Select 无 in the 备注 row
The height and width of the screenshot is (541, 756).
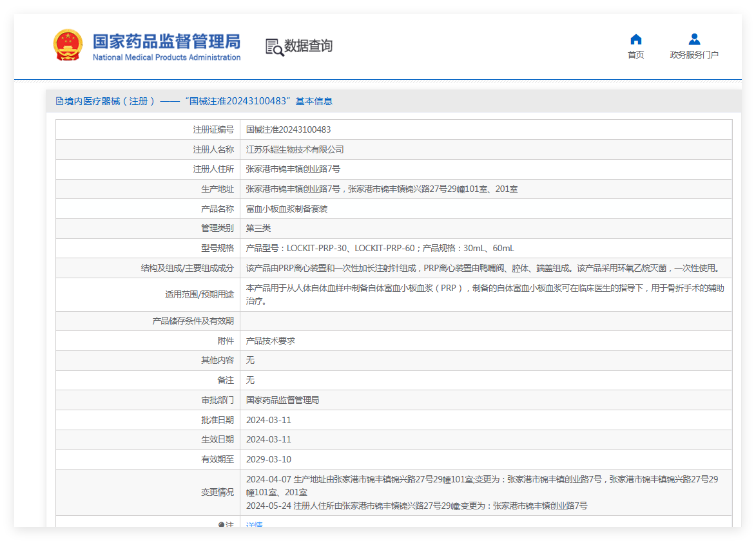250,380
